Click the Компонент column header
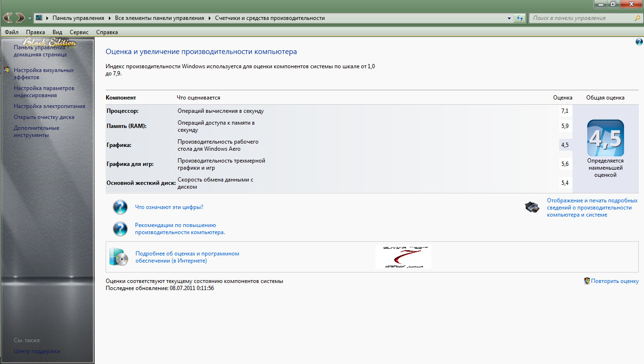Viewport: 644px width, 364px height. pyautogui.click(x=121, y=98)
